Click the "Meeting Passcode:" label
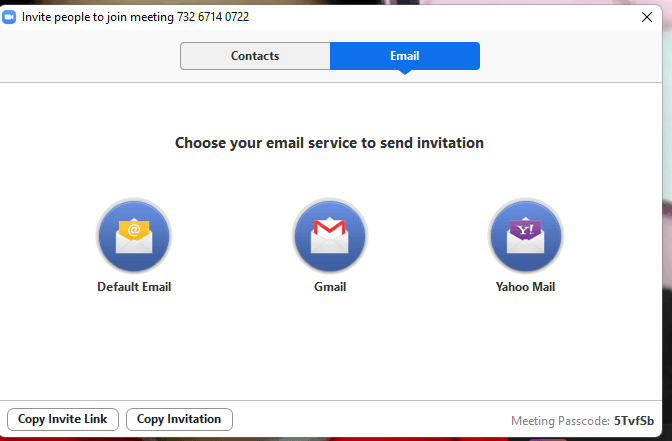This screenshot has height=441, width=672. coord(559,421)
